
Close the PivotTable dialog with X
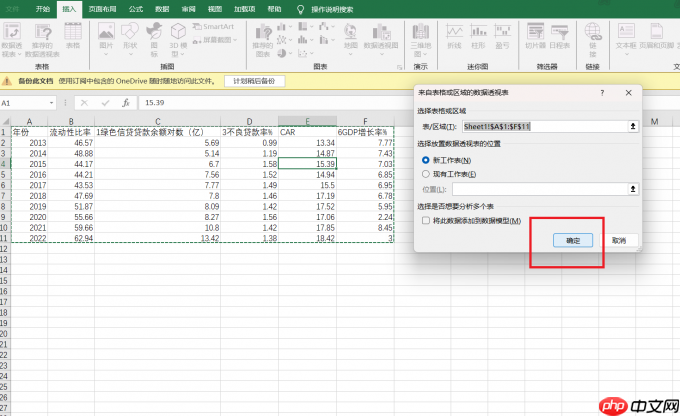coord(628,93)
